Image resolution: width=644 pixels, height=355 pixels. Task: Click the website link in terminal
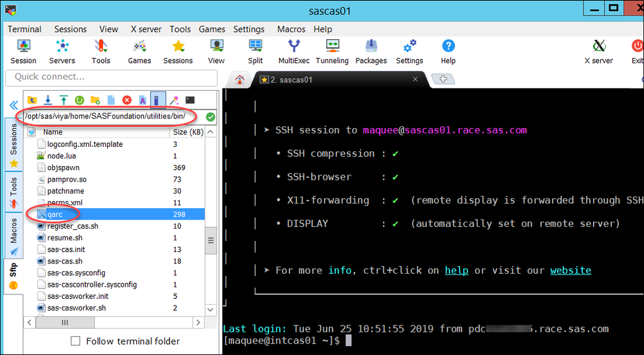click(570, 270)
